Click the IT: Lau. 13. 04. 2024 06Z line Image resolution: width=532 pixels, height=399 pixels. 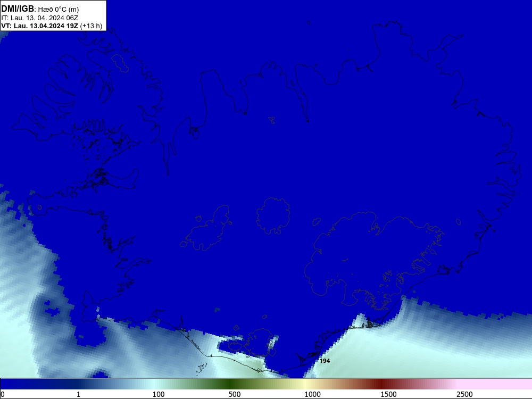40,18
